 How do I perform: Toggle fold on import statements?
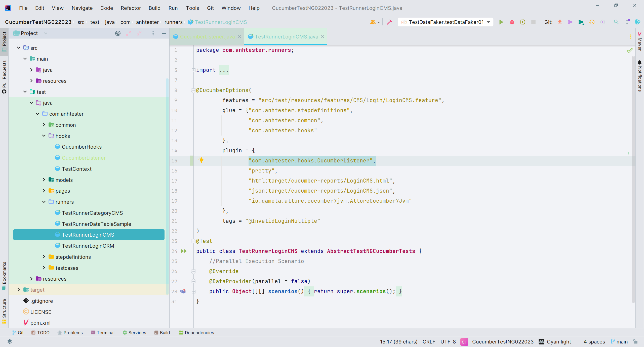pyautogui.click(x=193, y=70)
